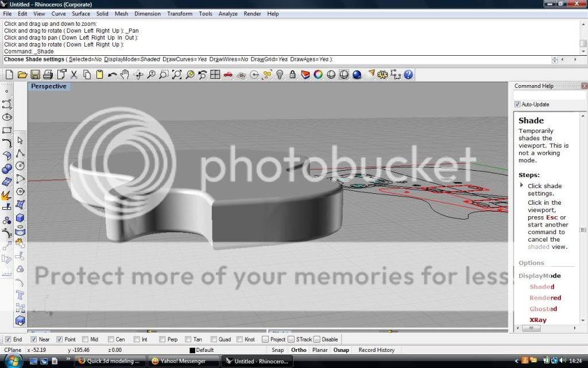The image size is (588, 368).
Task: Open the command line history dropdown arrows
Action: click(x=555, y=59)
